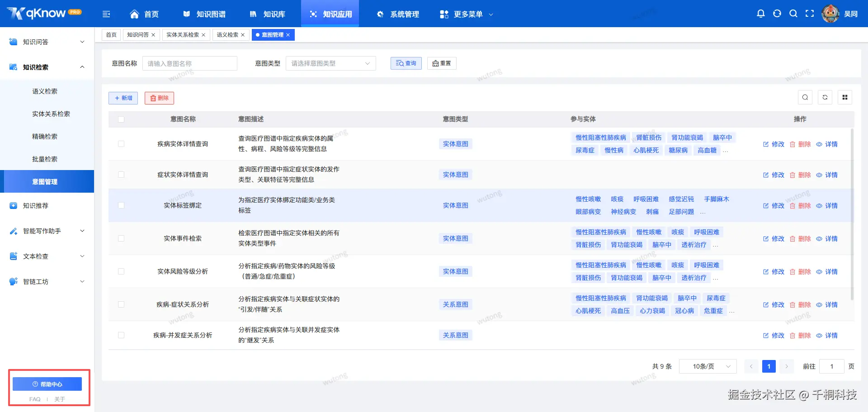
Task: Open the 意图类型 dropdown selector
Action: tap(330, 63)
